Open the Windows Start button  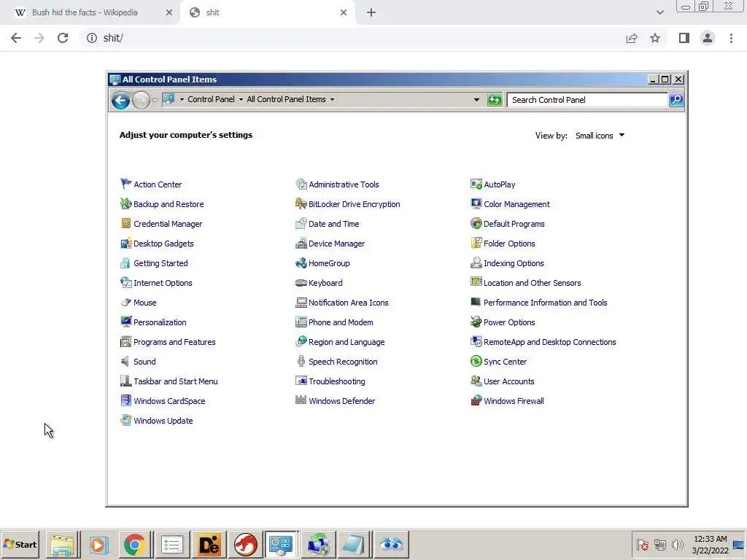[x=20, y=544]
